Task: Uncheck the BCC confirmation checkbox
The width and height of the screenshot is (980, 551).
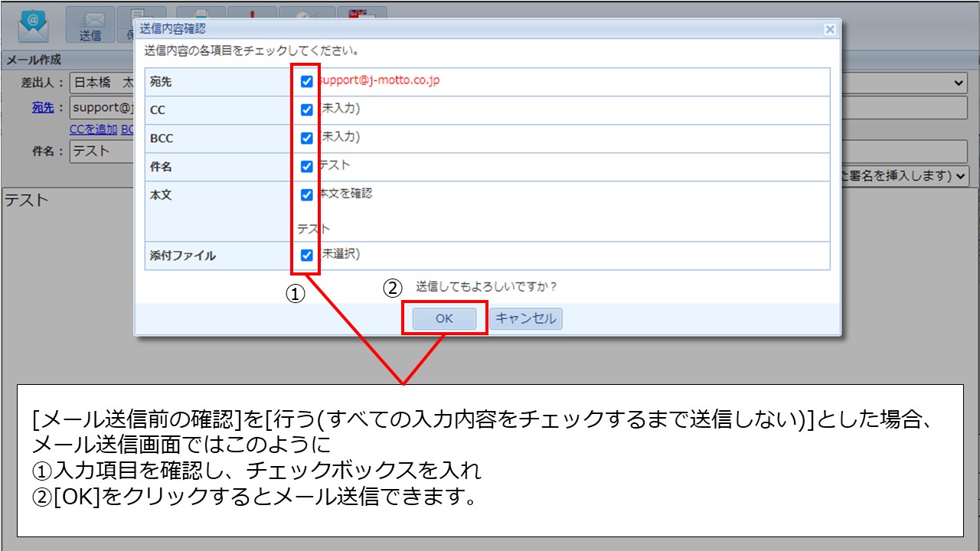Action: tap(307, 138)
